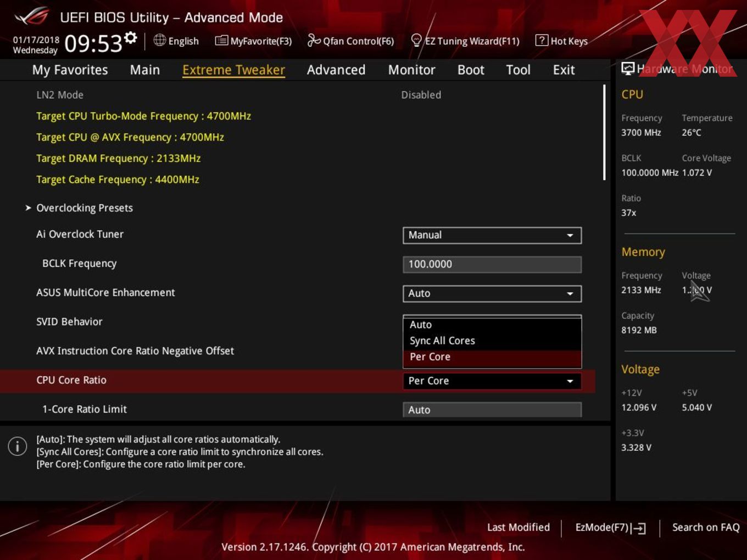
Task: Click the Hardware Monitor screen icon
Action: [x=628, y=69]
